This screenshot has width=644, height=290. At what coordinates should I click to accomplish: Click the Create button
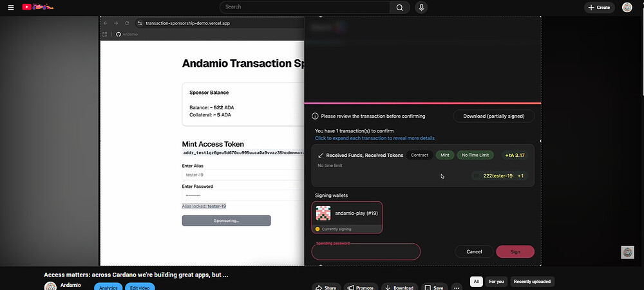(599, 7)
